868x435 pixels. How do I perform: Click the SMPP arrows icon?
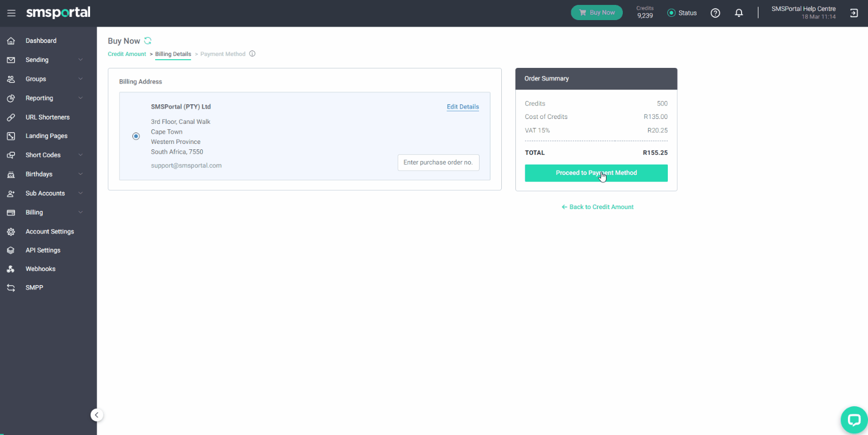coord(11,288)
